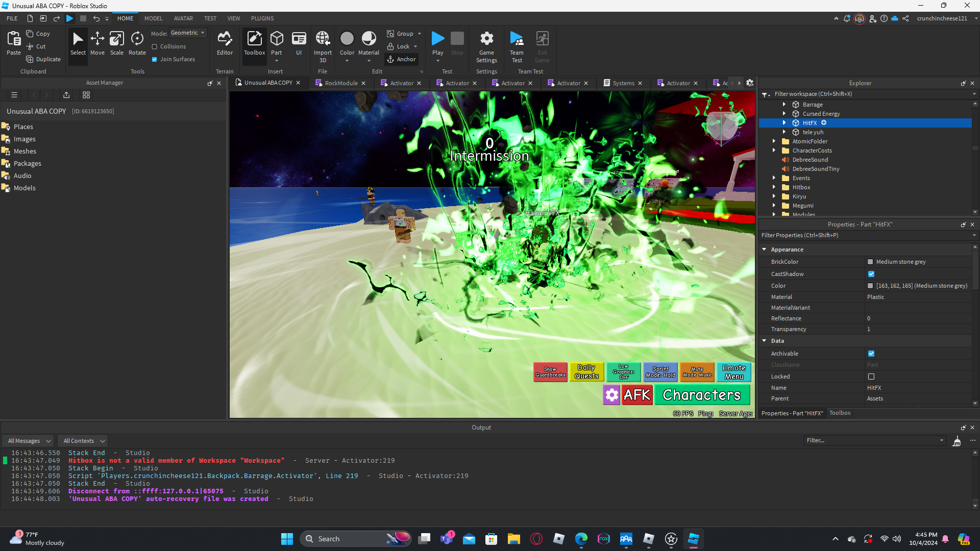Image resolution: width=980 pixels, height=551 pixels.
Task: Open the AVATAR ribbon tab
Action: coord(183,18)
